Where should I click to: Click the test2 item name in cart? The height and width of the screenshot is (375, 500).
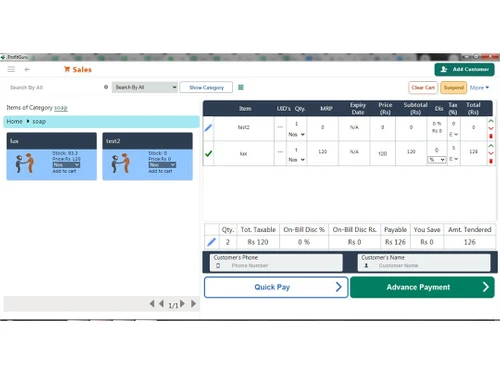(244, 127)
